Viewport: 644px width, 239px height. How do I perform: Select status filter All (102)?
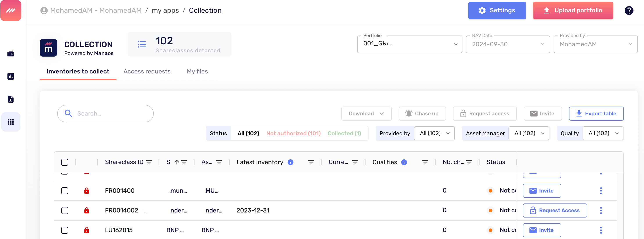pos(248,134)
